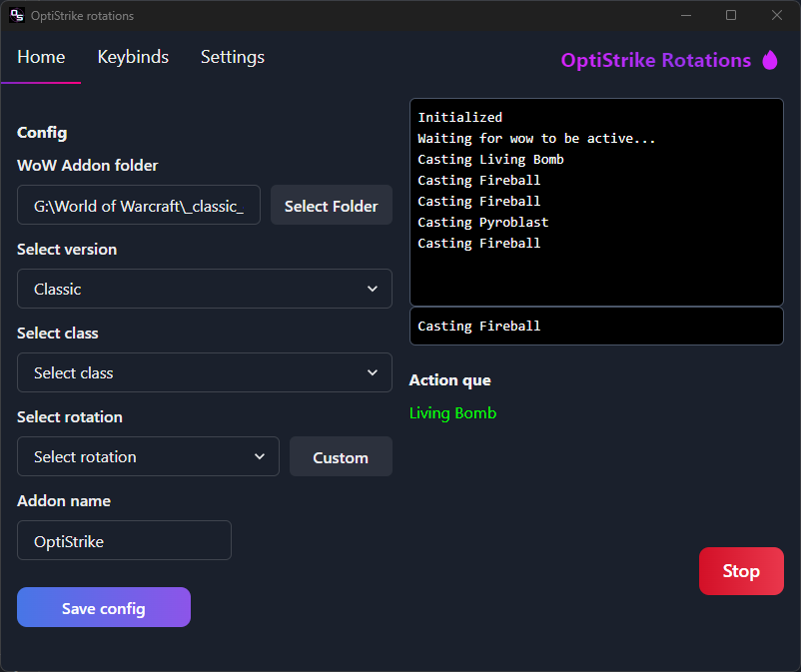The width and height of the screenshot is (801, 672).
Task: Click the 'Initialized' log line
Action: tap(459, 118)
